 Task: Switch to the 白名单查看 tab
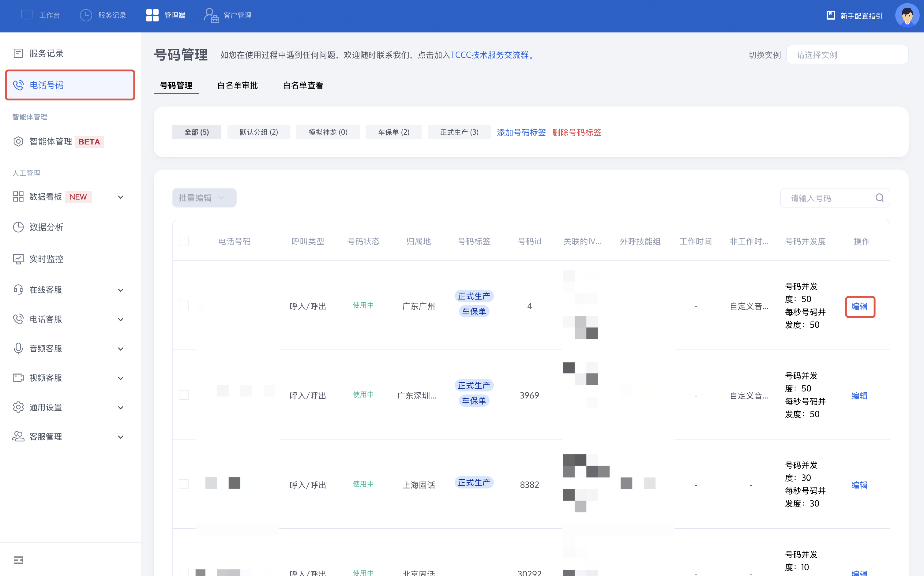click(303, 85)
